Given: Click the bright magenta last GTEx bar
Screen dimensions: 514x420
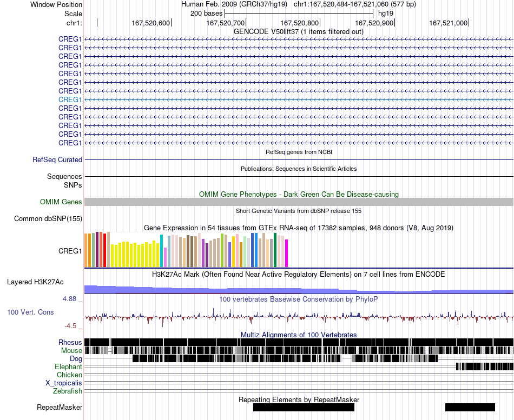Looking at the screenshot, I should click(x=287, y=254).
